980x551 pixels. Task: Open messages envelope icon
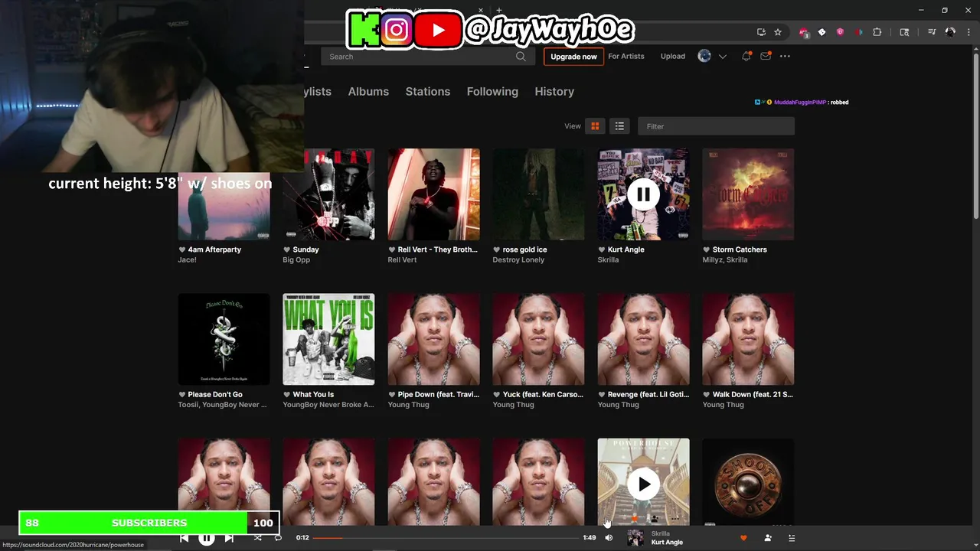coord(765,56)
